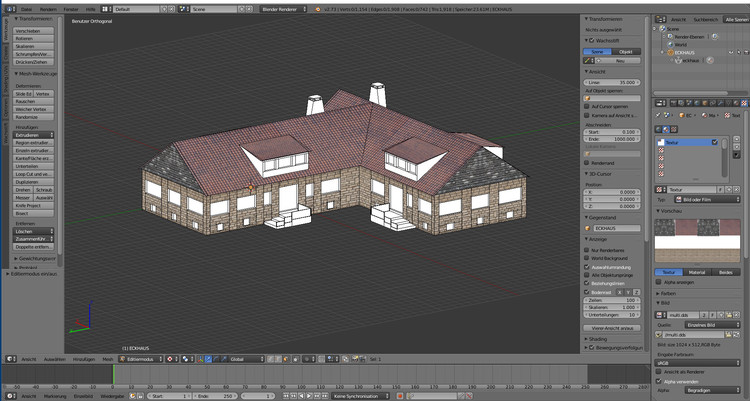Click the Linse focal length field
This screenshot has height=401, width=750.
pyautogui.click(x=612, y=82)
